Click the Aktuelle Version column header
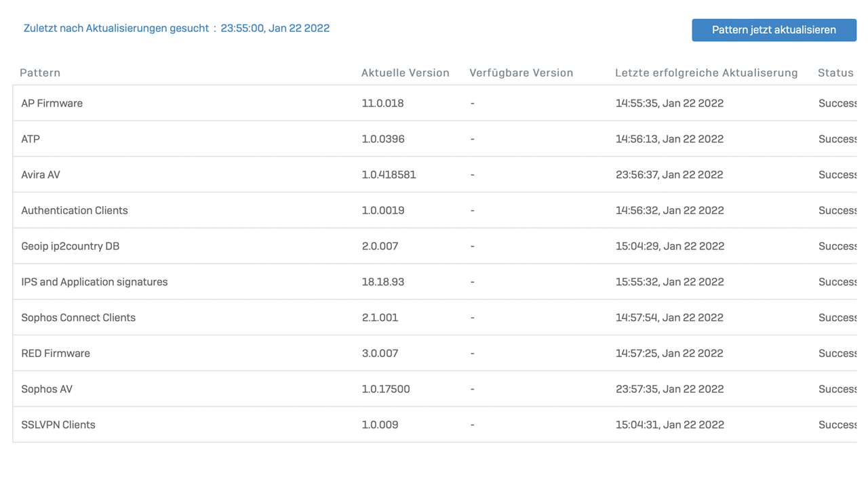The height and width of the screenshot is (479, 868). [x=406, y=72]
